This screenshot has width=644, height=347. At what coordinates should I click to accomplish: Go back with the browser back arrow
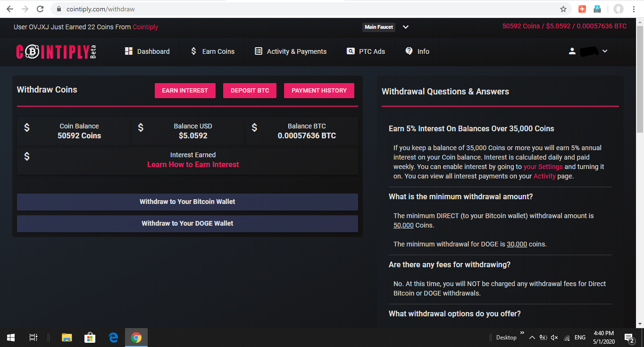pyautogui.click(x=9, y=9)
